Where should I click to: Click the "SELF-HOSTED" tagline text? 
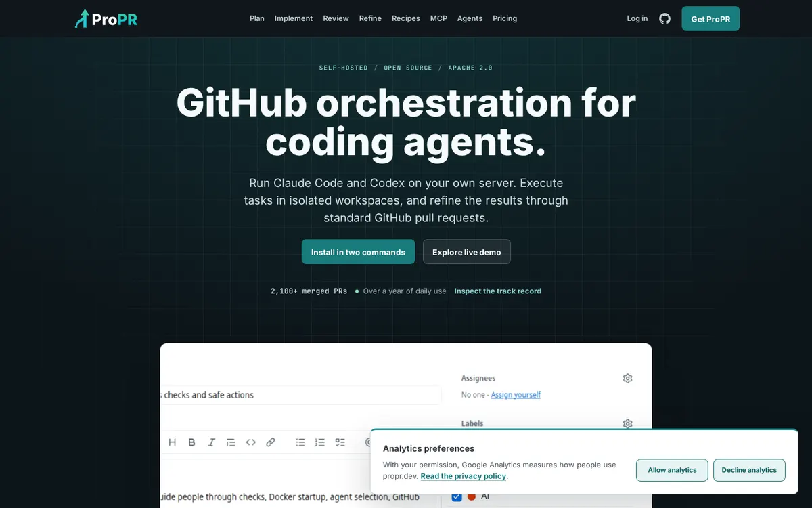(344, 68)
